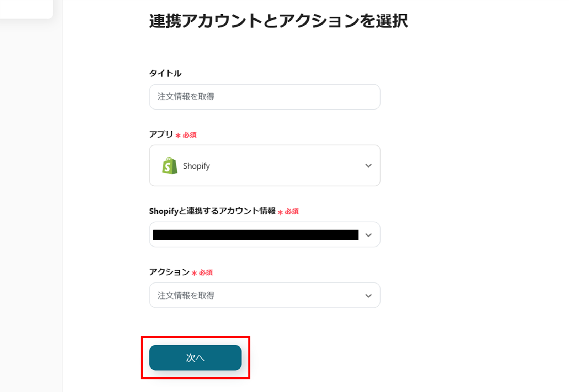This screenshot has width=569, height=392.
Task: Click the red asterisk next to アプリ
Action: 178,136
